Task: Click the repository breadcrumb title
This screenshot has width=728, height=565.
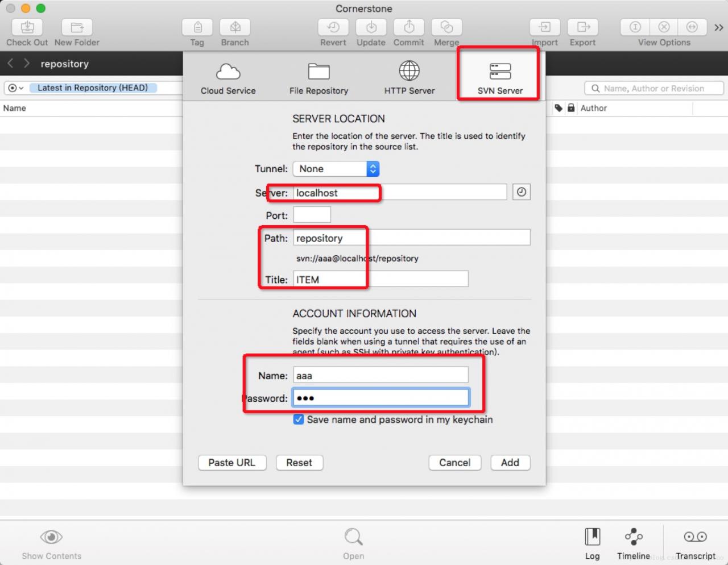Action: coord(64,64)
